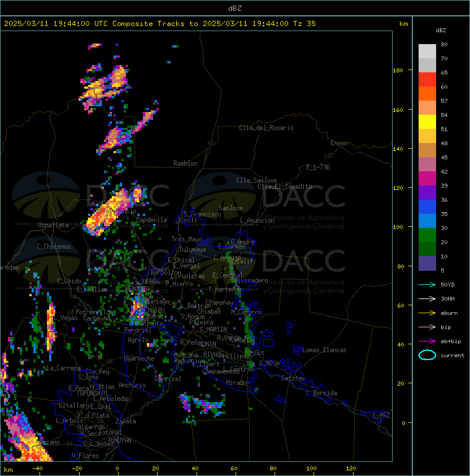This screenshot has height=476, width=470.
Task: Click the 'Tulumaya' map label
Action: click(193, 249)
